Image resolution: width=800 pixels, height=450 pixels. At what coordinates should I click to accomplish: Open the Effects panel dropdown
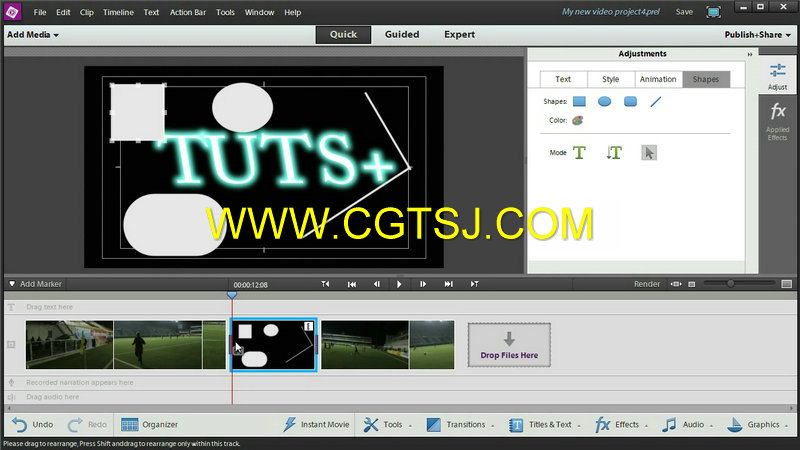[621, 424]
